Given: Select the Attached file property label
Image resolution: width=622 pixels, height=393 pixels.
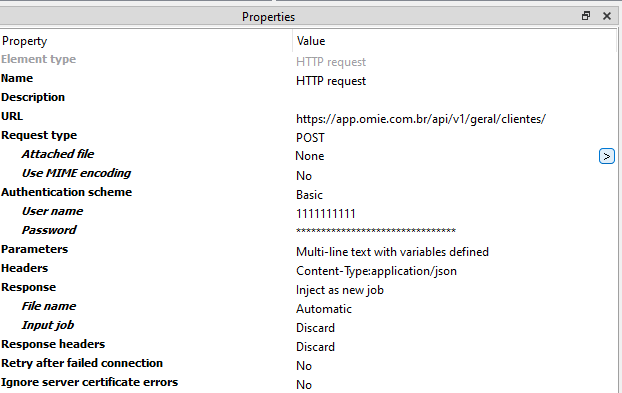Looking at the screenshot, I should [58, 154].
